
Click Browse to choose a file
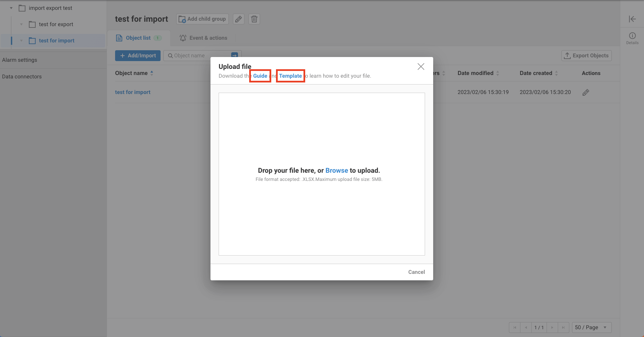(x=336, y=170)
